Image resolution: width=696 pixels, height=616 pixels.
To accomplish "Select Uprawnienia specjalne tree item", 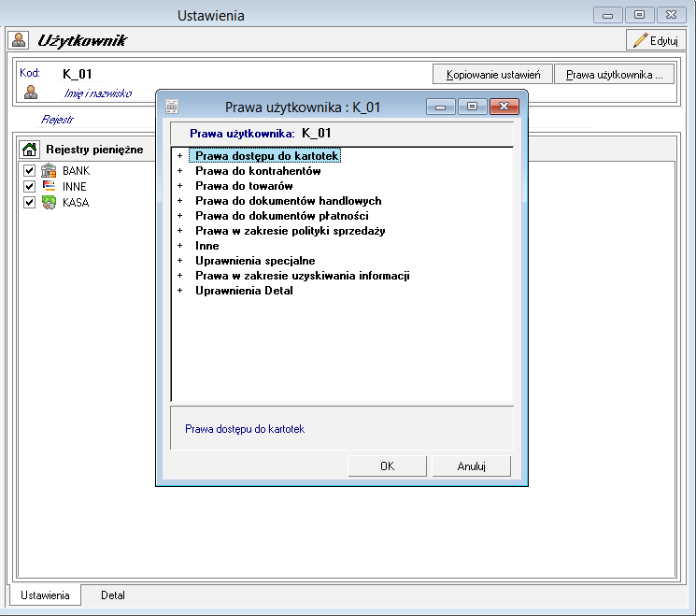I will pos(255,261).
